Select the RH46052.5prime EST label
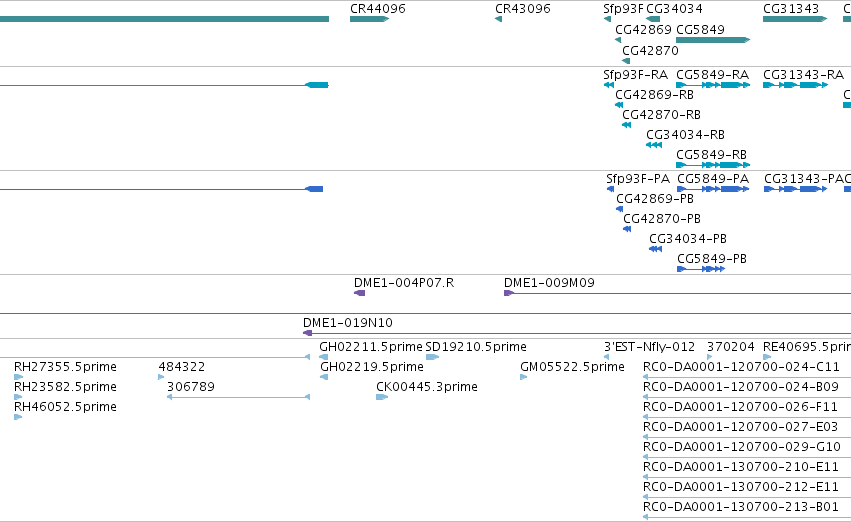 click(65, 407)
